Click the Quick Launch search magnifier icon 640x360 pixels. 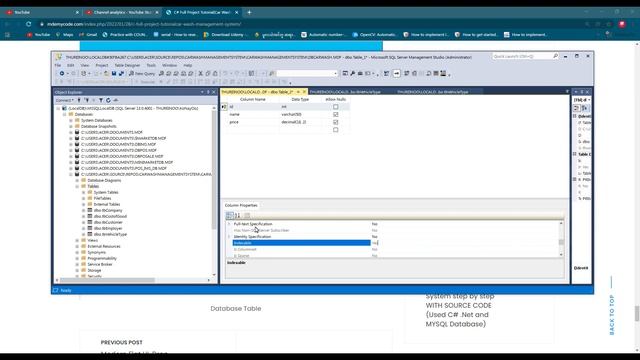tap(555, 56)
